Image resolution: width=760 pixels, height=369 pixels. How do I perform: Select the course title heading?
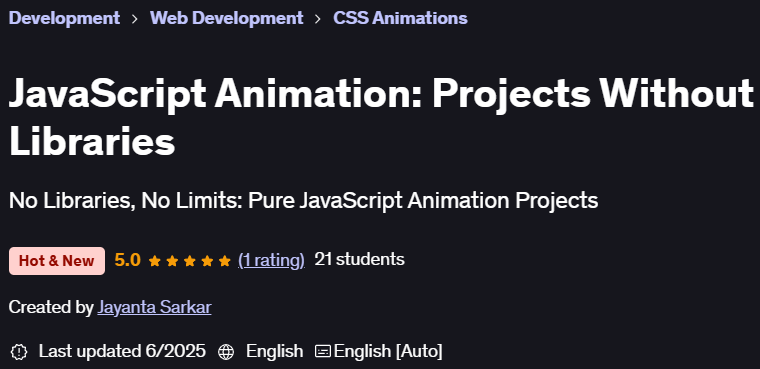pos(380,117)
